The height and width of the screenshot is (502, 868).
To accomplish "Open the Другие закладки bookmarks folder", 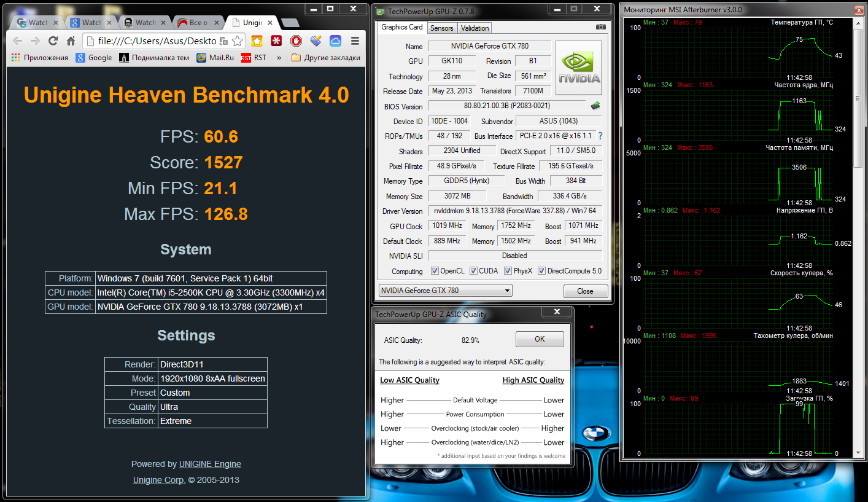I will pyautogui.click(x=325, y=58).
